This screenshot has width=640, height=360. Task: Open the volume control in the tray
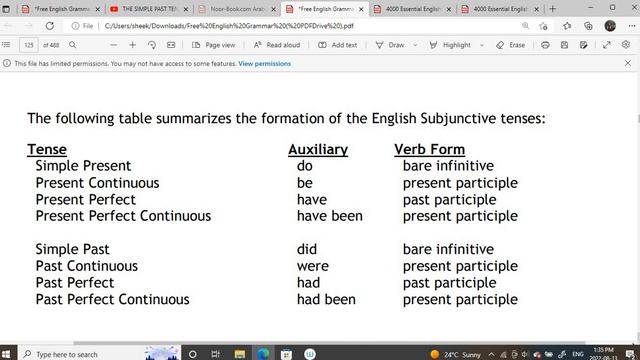[x=525, y=354]
